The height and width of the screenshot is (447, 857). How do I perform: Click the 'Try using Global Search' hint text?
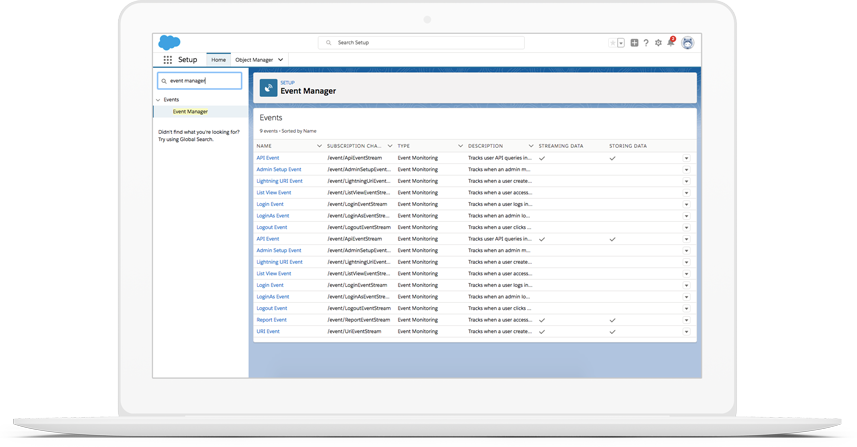coord(186,139)
